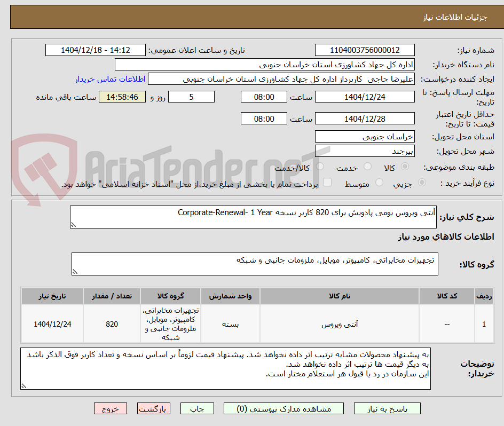Image resolution: width=504 pixels, height=426 pixels.
Task: Click the پاسخ به نیاز button
Action: point(387,408)
